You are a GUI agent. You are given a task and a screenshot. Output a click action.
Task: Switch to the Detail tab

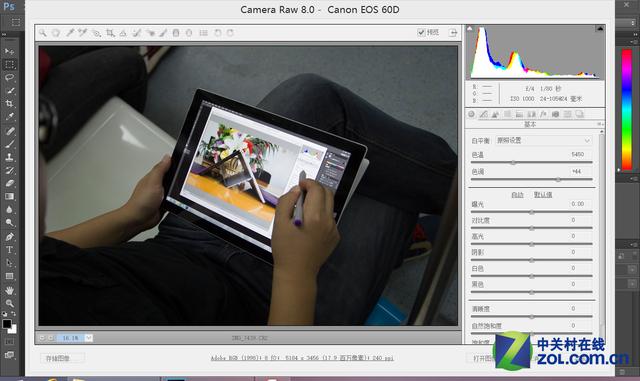[x=495, y=114]
